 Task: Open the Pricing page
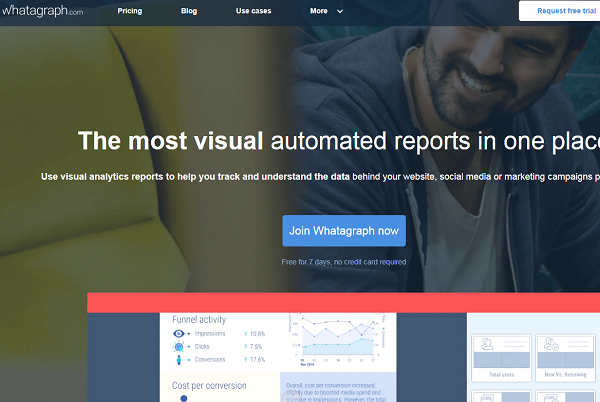point(129,11)
